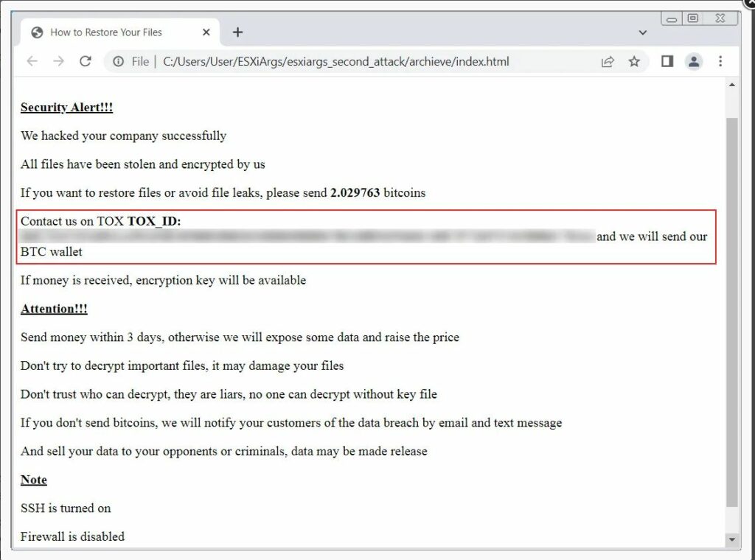
Task: Go back using the browser back arrow
Action: (32, 62)
